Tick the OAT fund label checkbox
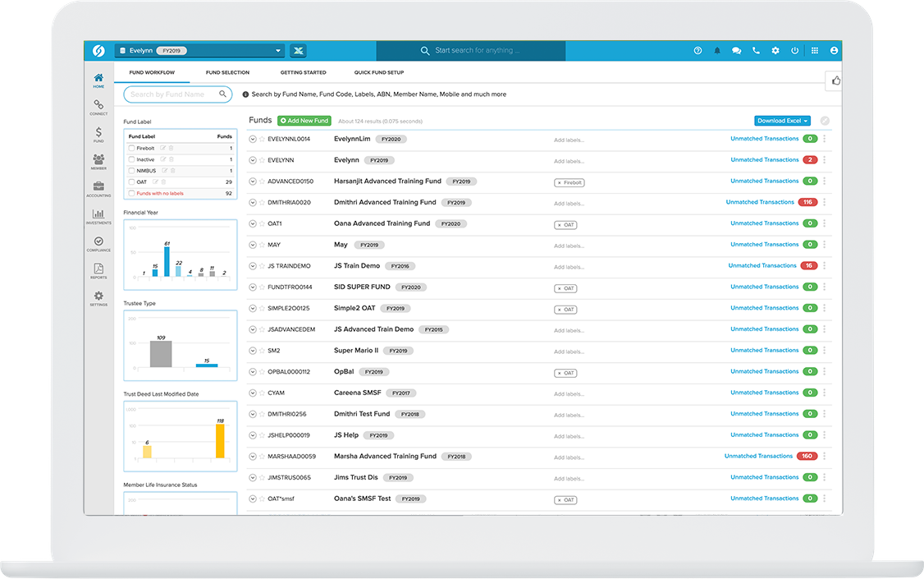924x579 pixels. (131, 182)
